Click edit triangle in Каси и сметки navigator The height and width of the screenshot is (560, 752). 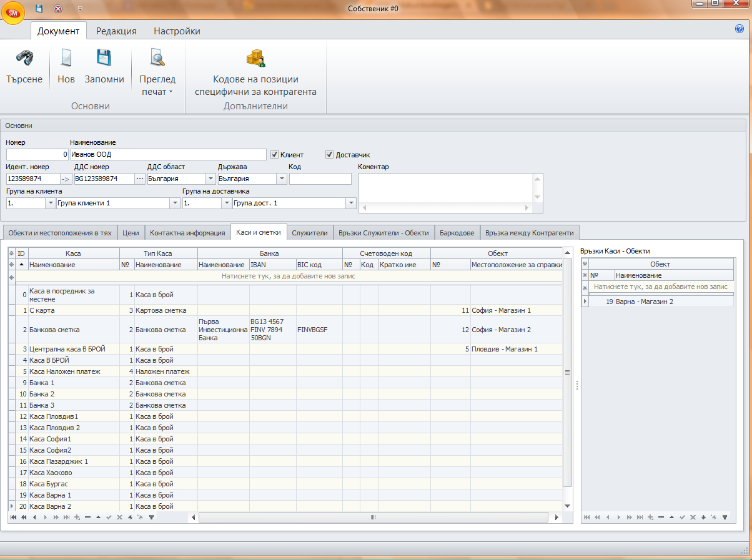[x=99, y=518]
